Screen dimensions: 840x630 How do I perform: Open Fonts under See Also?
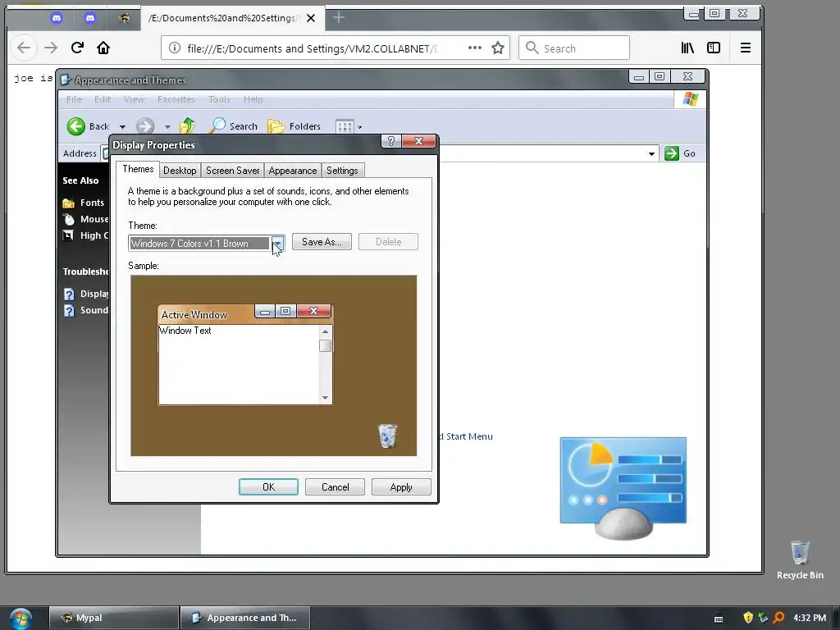click(x=84, y=203)
